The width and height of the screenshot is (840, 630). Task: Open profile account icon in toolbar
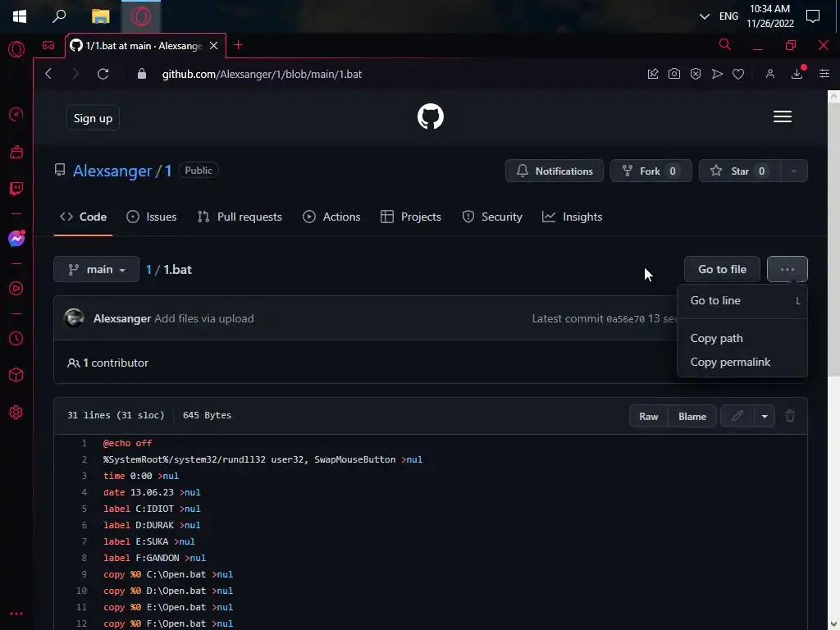click(x=769, y=74)
